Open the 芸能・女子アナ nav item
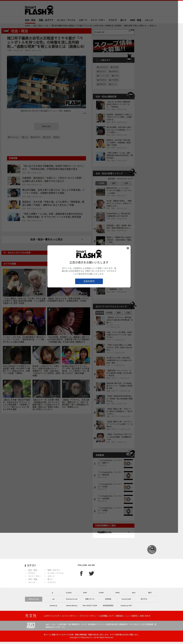183x644 pixels. [46, 20]
